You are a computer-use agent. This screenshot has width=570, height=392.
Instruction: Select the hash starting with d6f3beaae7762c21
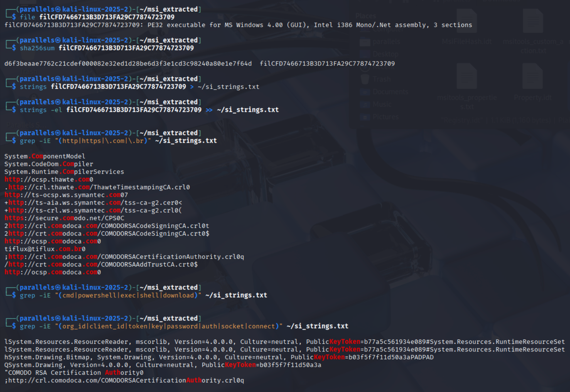click(128, 64)
